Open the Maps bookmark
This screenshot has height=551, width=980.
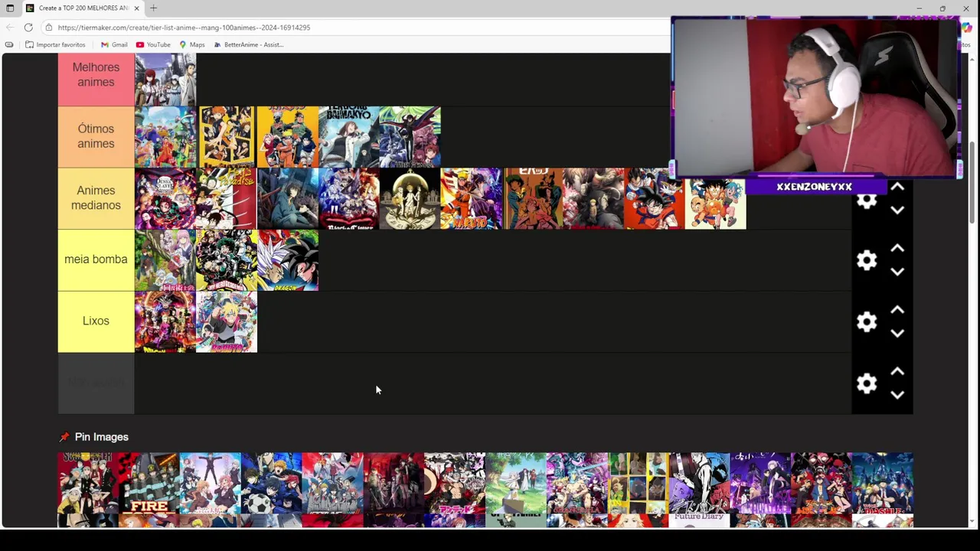(x=191, y=44)
